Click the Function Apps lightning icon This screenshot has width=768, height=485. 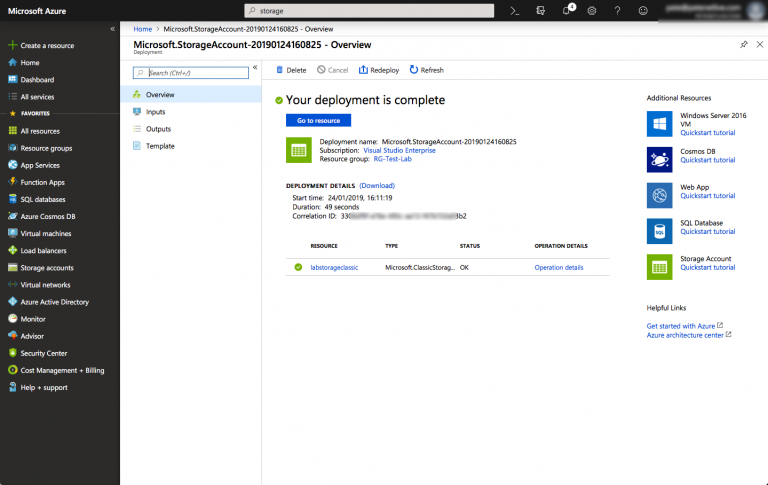pos(13,182)
